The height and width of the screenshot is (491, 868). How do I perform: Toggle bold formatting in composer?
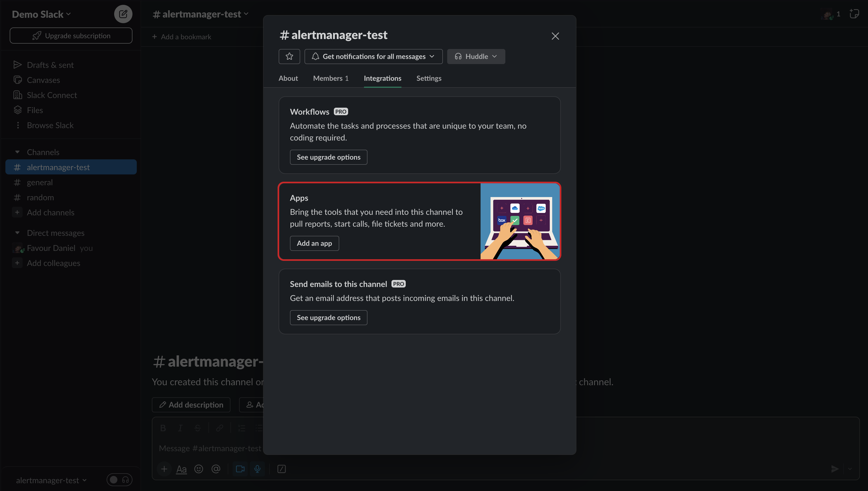tap(163, 428)
